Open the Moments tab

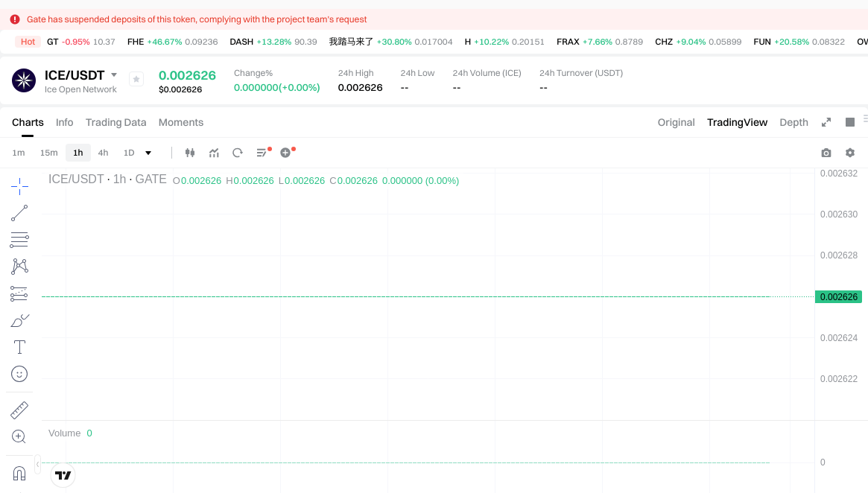180,121
